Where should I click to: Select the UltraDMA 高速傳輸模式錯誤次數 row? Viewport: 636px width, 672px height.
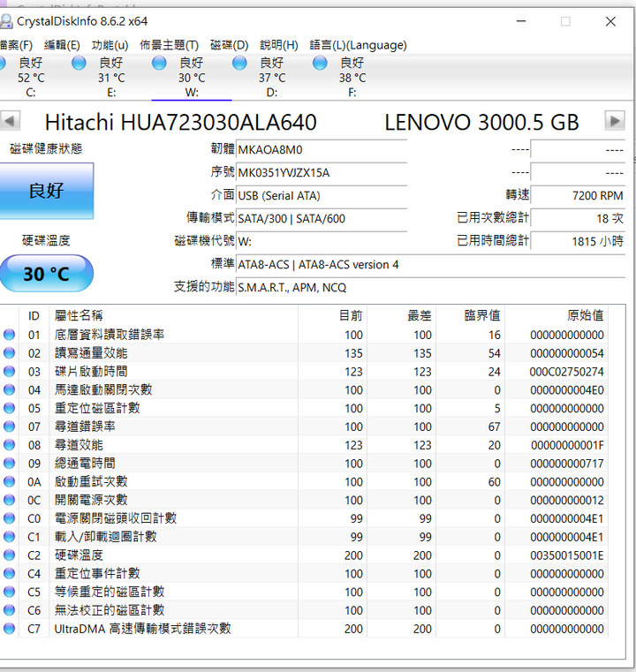(x=304, y=629)
